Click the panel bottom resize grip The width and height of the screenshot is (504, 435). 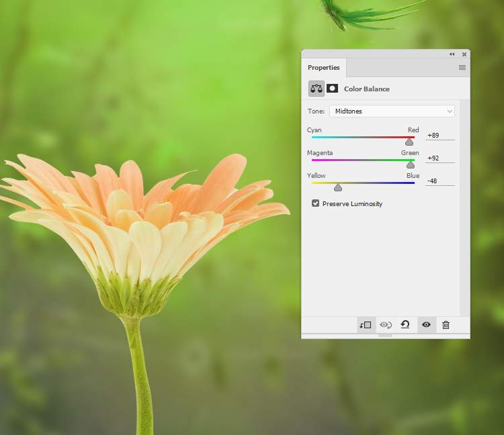coord(386,336)
